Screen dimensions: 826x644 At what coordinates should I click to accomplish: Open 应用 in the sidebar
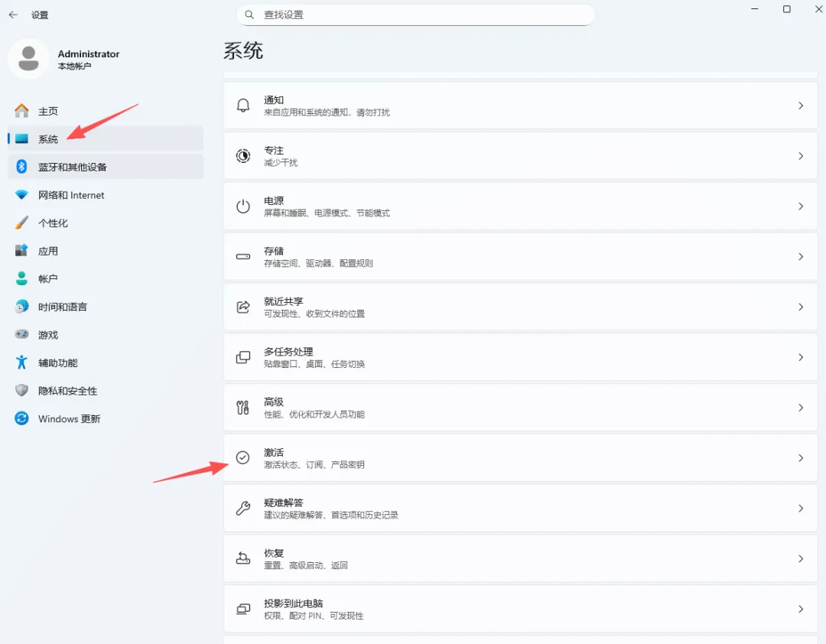pos(106,250)
